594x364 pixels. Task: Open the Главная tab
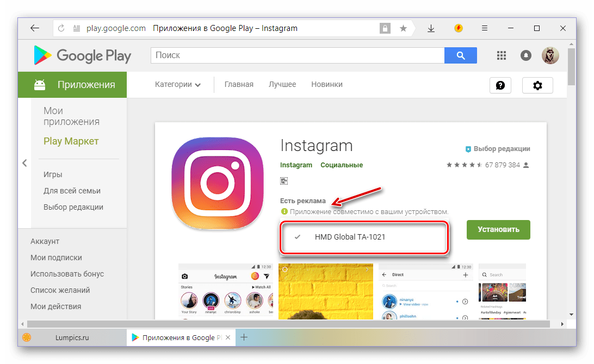239,84
